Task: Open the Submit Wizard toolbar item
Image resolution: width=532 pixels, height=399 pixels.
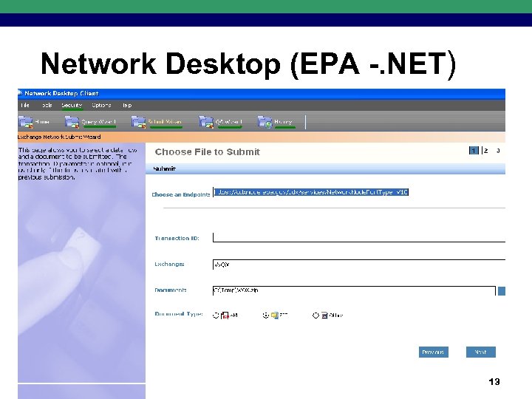Action: (x=157, y=122)
